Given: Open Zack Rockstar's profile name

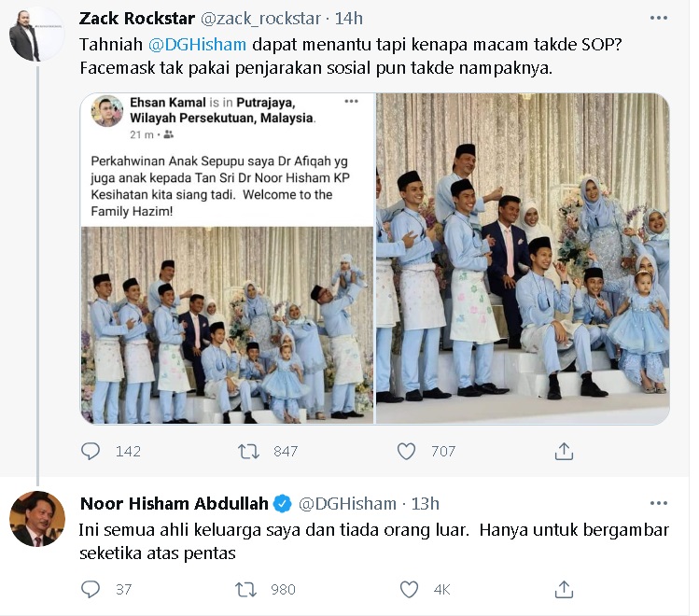Looking at the screenshot, I should click(137, 19).
